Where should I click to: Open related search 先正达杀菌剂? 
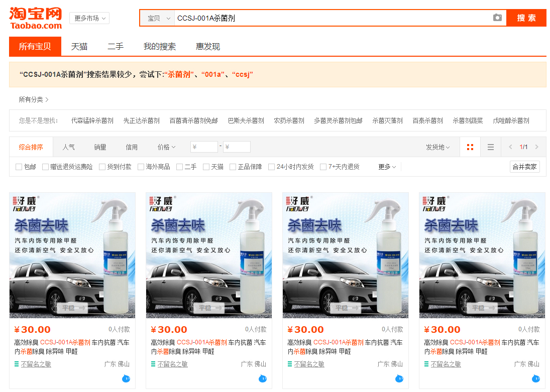141,120
